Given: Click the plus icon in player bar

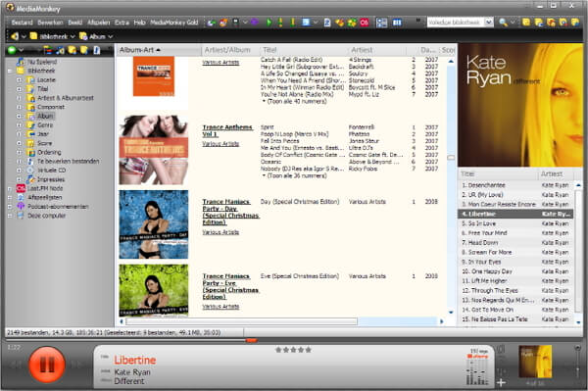Looking at the screenshot, I should pyautogui.click(x=501, y=383).
